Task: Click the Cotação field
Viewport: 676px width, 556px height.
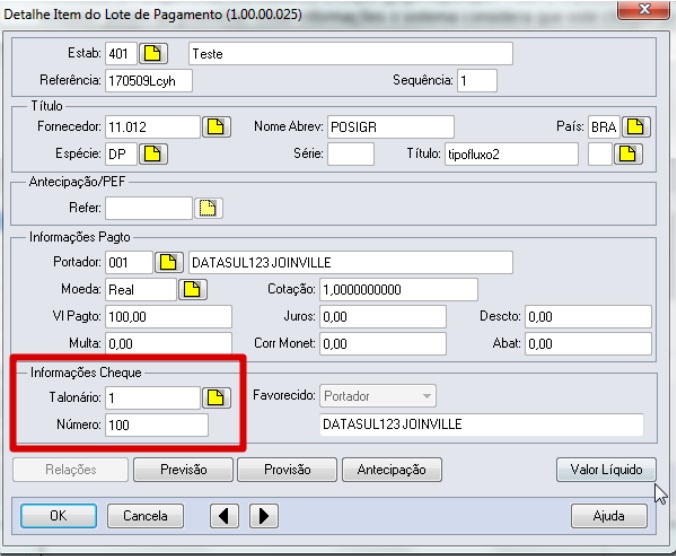Action: [x=399, y=290]
